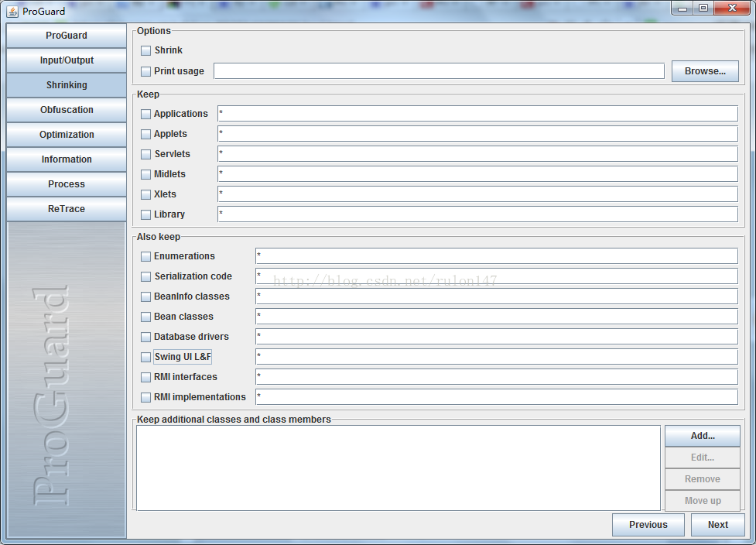Enable the Library checkbox
The width and height of the screenshot is (756, 545).
pyautogui.click(x=145, y=214)
